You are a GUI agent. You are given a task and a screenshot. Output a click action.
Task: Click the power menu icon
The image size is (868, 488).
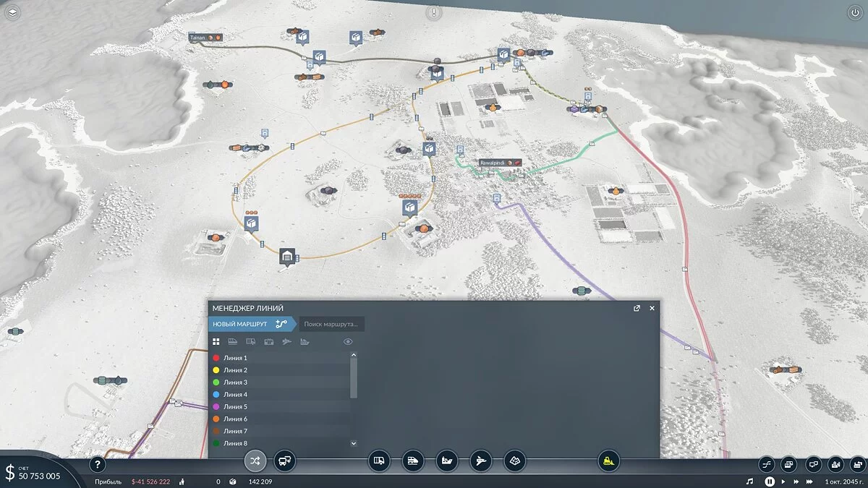[x=854, y=13]
